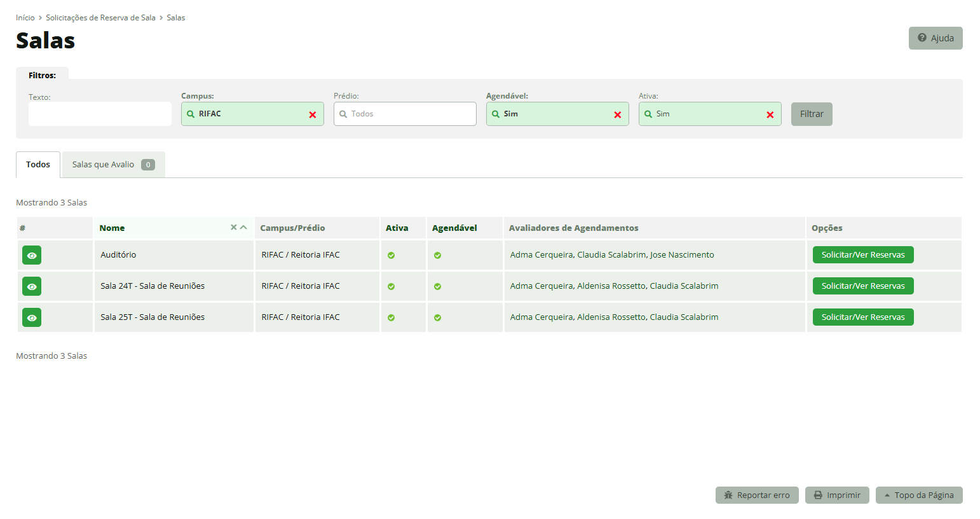Click the Texto filter input field
980x519 pixels.
(x=100, y=114)
